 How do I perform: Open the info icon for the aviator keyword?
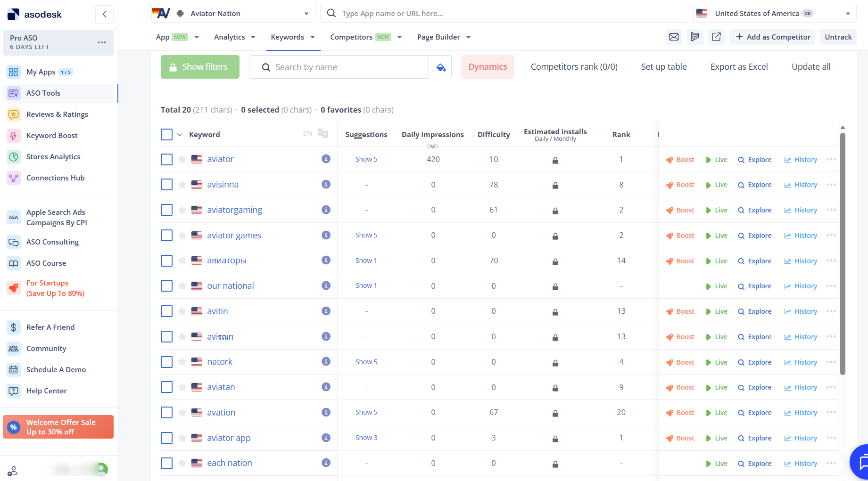point(326,159)
